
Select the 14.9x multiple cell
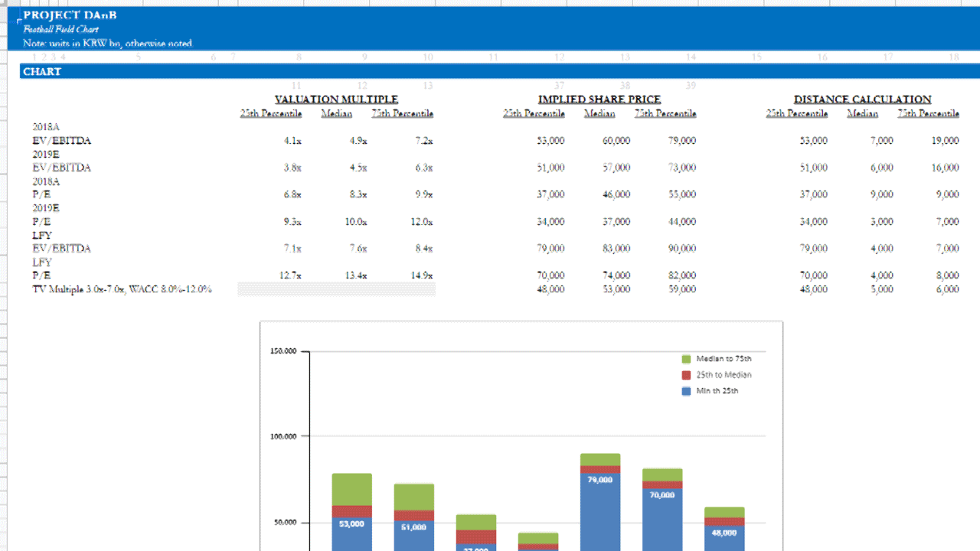tap(422, 275)
